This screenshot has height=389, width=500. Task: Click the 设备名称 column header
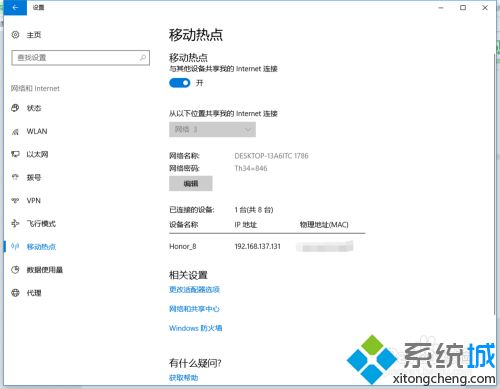coord(184,224)
